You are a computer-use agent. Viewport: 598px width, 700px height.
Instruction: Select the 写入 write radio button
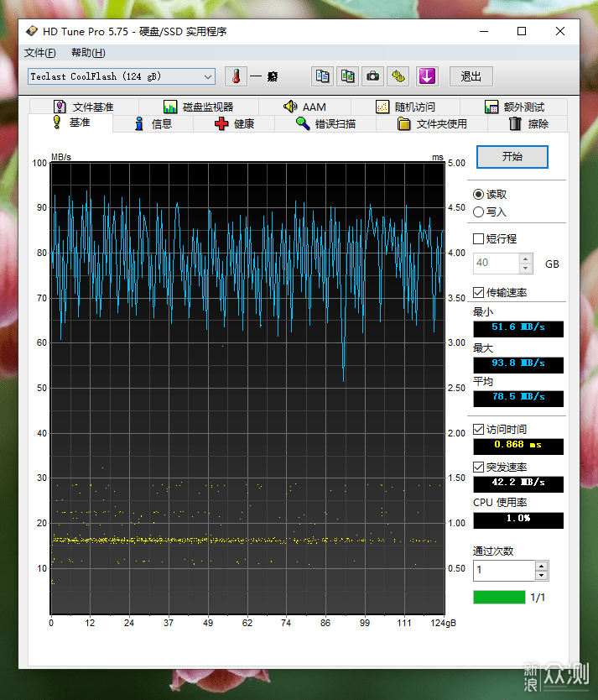click(x=479, y=212)
